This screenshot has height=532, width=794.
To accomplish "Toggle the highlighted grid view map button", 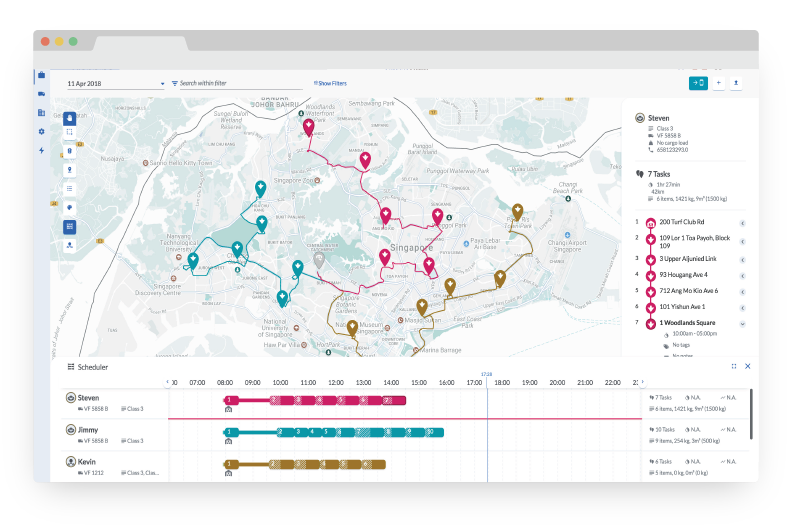I will pos(70,226).
